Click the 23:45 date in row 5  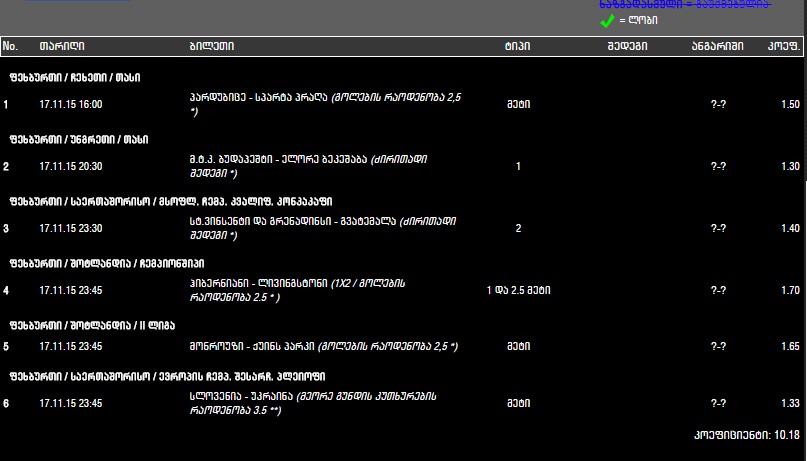(71, 346)
